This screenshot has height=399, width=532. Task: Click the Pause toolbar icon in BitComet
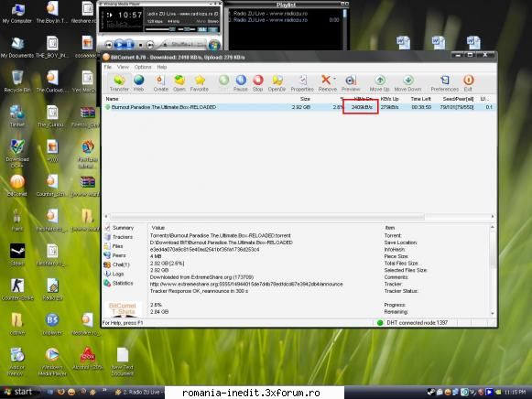coord(241,83)
